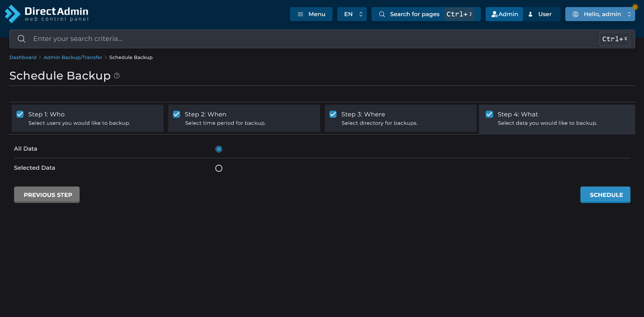This screenshot has height=317, width=644.
Task: Go back with Previous Step button
Action: [x=47, y=195]
